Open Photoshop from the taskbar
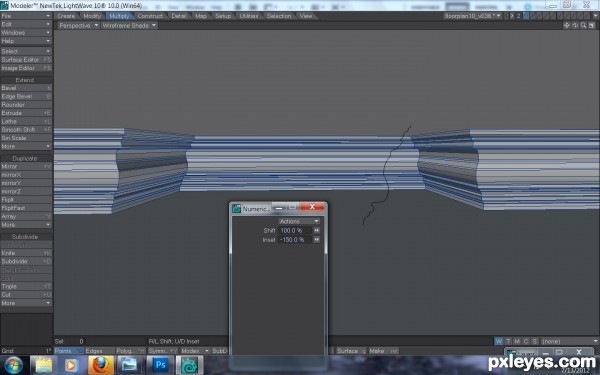The image size is (600, 375). pyautogui.click(x=160, y=365)
